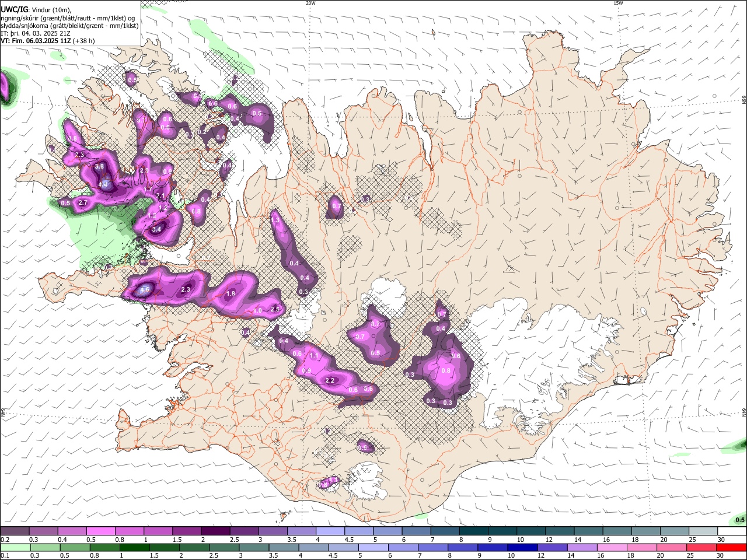Select the darkest purple 2–2.5 snow legend swatch
This screenshot has width=747, height=560.
point(215,531)
